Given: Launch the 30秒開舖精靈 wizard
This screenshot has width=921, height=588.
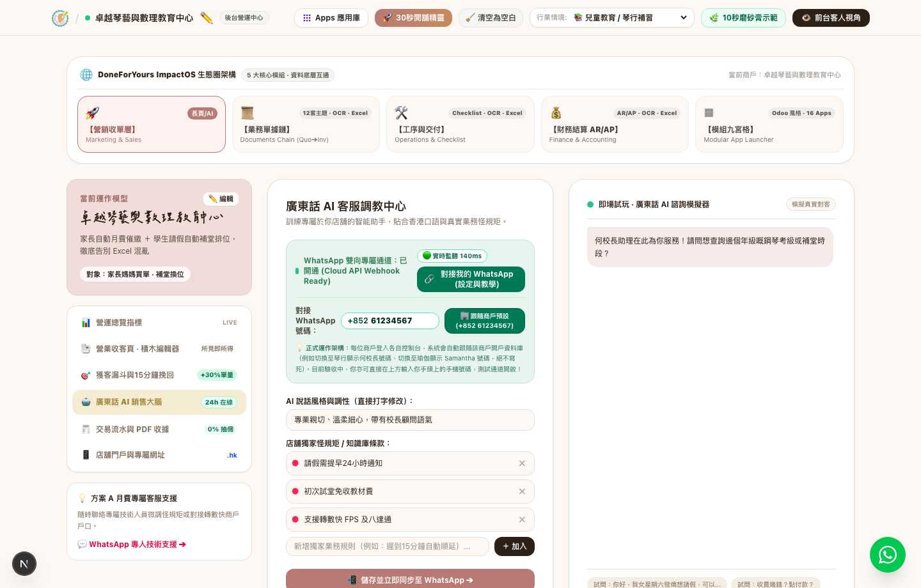Looking at the screenshot, I should click(x=413, y=18).
